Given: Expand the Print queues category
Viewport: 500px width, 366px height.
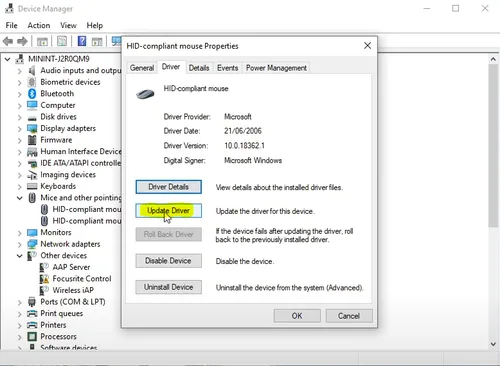Looking at the screenshot, I should pyautogui.click(x=19, y=314).
